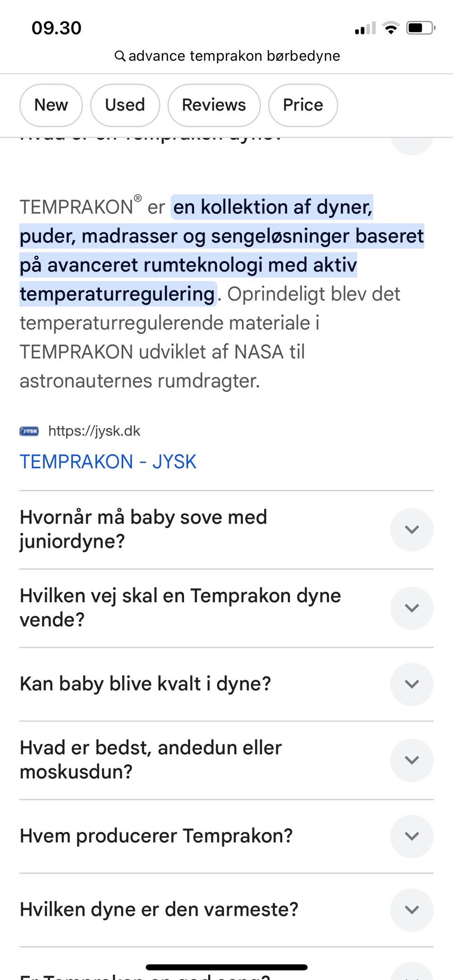Select the New filter chip
The width and height of the screenshot is (453, 980).
pos(51,105)
